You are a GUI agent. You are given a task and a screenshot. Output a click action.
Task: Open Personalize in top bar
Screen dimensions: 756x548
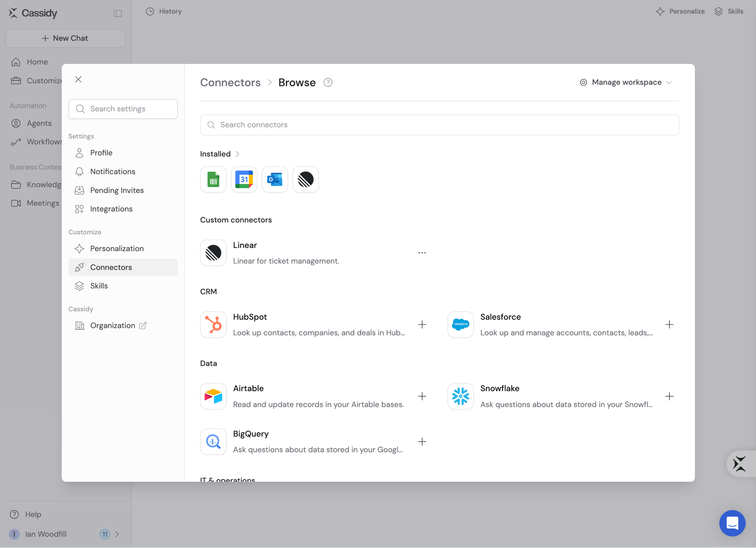pyautogui.click(x=680, y=11)
